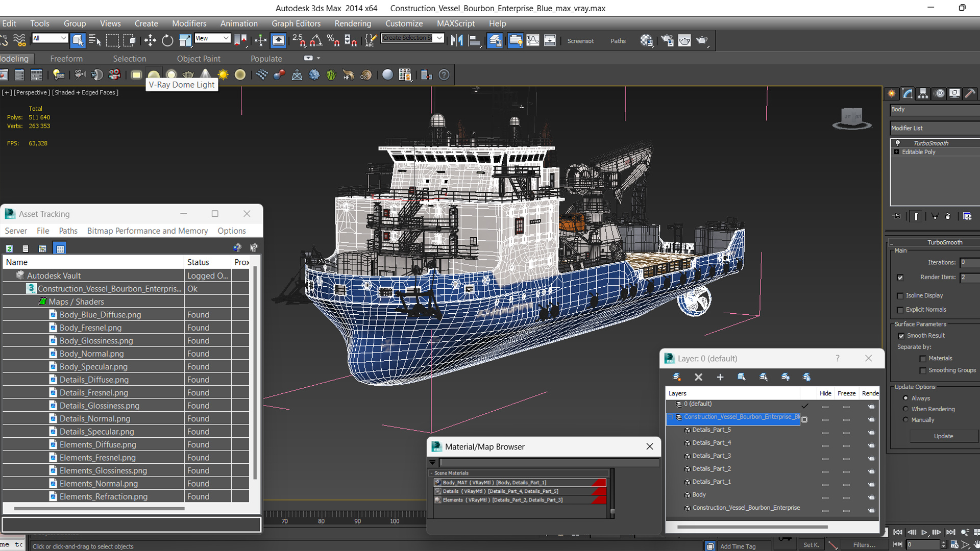Viewport: 980px width, 551px height.
Task: Activate the Select and Scale tool
Action: (185, 40)
